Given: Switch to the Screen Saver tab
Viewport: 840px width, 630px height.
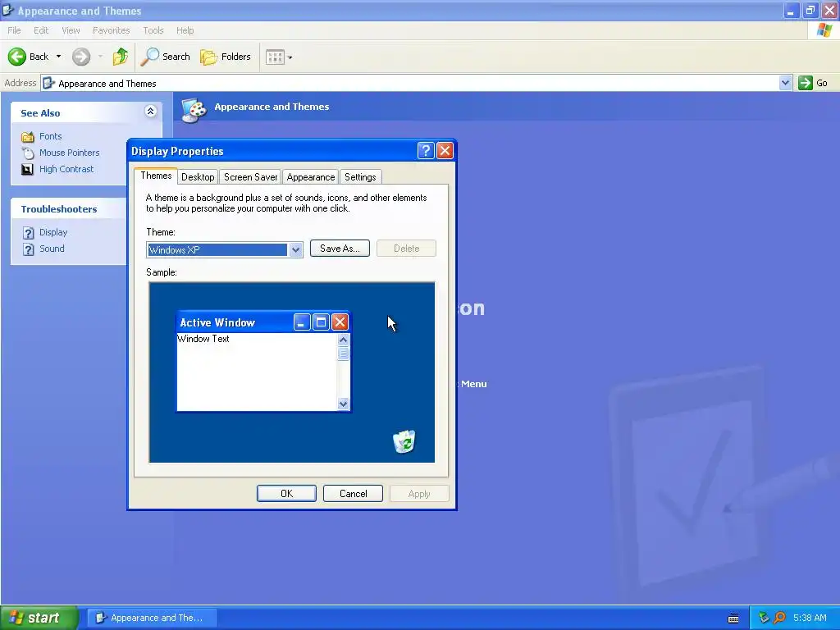Looking at the screenshot, I should click(251, 177).
